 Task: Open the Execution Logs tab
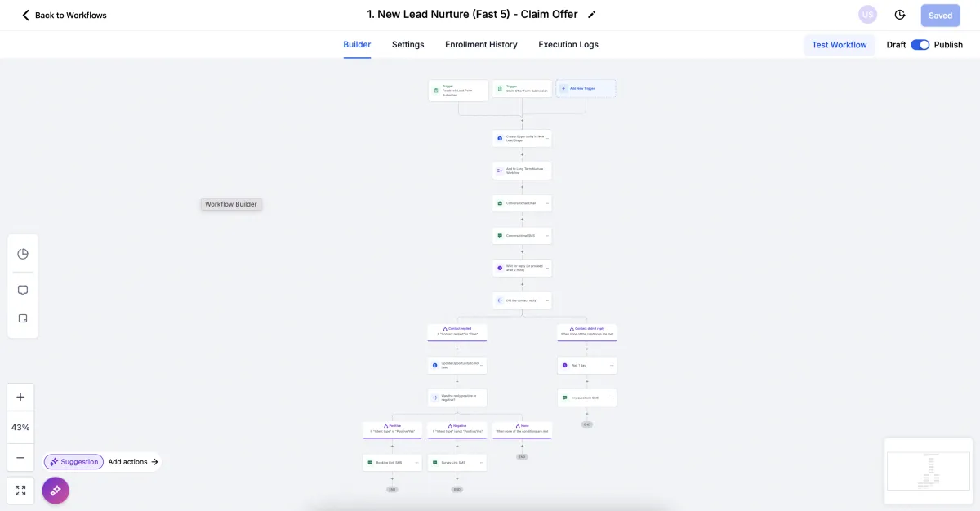click(x=568, y=45)
